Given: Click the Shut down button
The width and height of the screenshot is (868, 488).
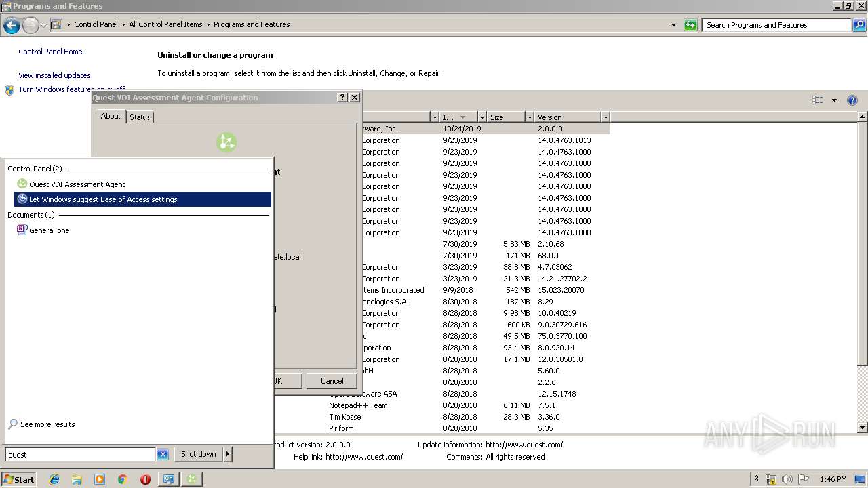Looking at the screenshot, I should (x=199, y=454).
